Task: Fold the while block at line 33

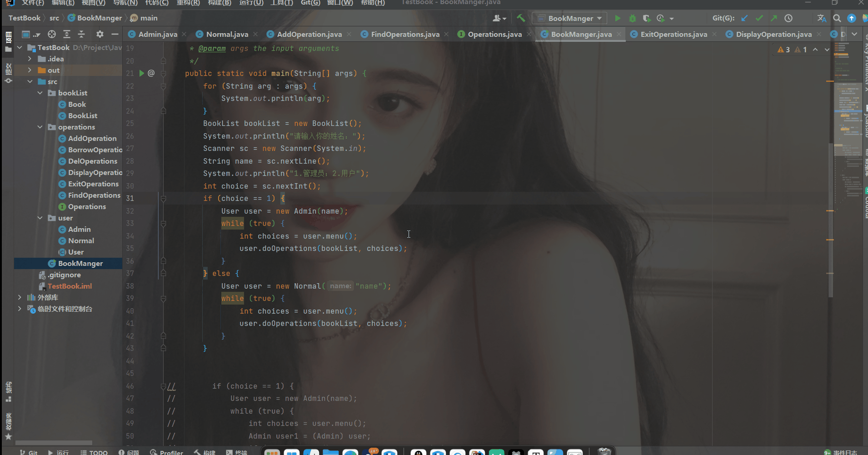Action: (x=163, y=223)
